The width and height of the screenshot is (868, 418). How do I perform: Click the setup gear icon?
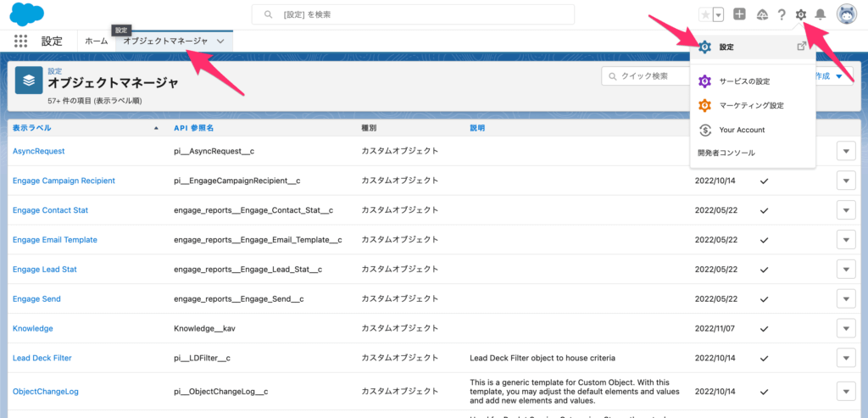(x=801, y=14)
